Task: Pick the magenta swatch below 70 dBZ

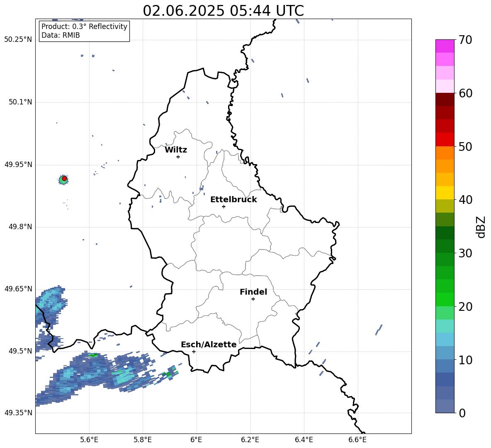Action: [445, 46]
